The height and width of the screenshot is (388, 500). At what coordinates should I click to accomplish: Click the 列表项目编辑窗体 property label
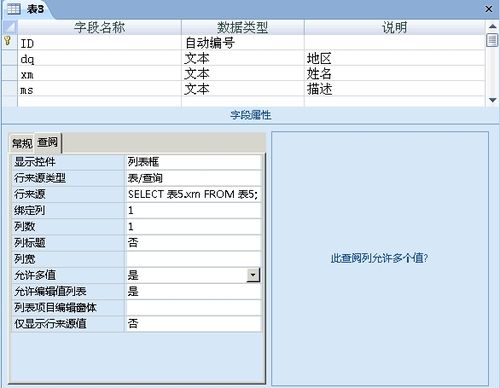tap(68, 307)
